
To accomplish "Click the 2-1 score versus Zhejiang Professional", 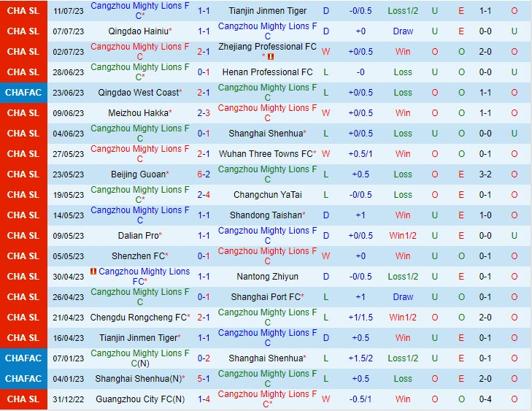I will [204, 52].
